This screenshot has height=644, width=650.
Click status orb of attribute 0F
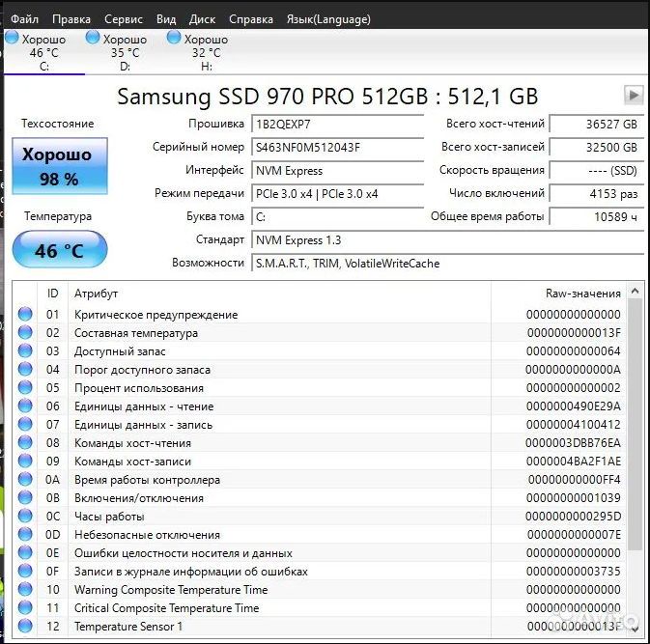[25, 571]
